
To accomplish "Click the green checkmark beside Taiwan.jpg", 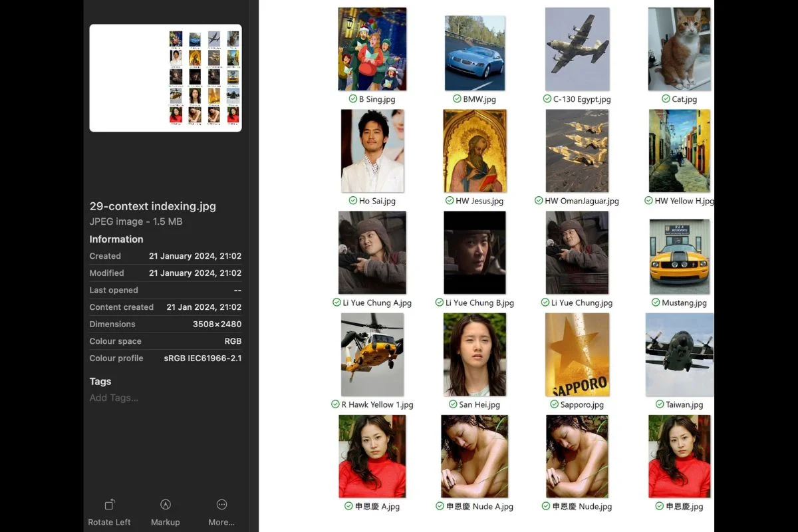I will [660, 404].
